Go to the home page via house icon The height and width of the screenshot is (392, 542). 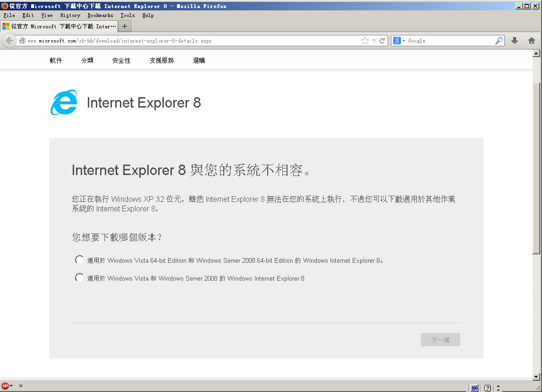point(532,41)
